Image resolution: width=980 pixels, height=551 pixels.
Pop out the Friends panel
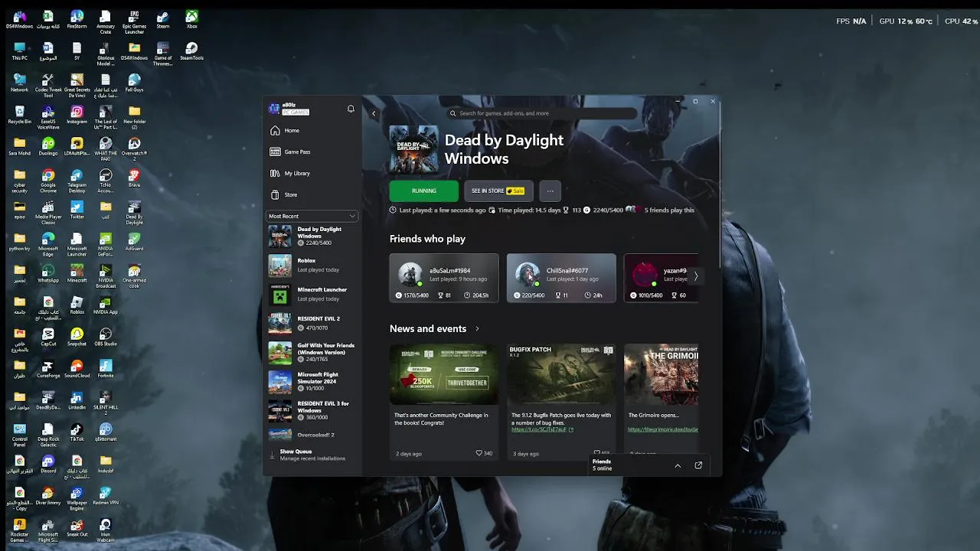click(x=698, y=465)
